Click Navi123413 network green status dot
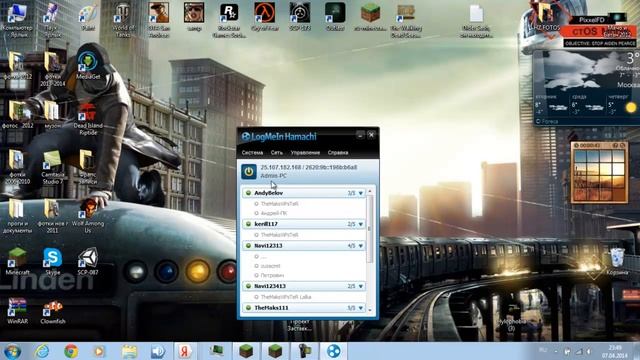This screenshot has height=360, width=640. [248, 286]
